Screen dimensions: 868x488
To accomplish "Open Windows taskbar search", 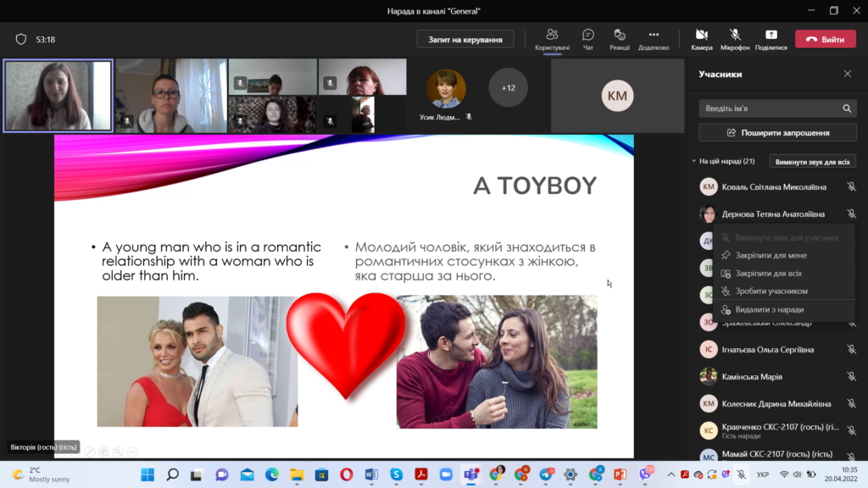I will coord(173,474).
